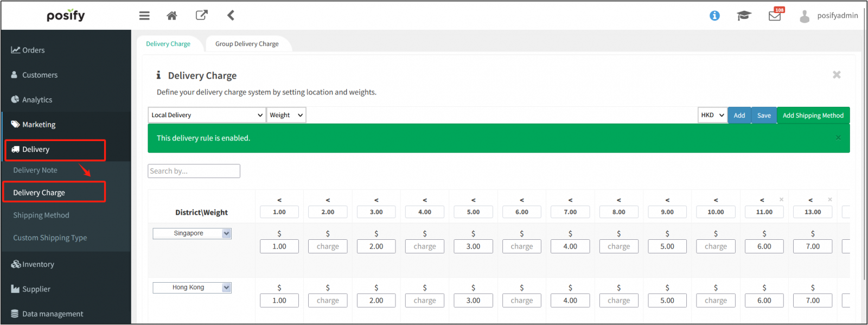Open the Local Delivery dropdown

(x=207, y=115)
